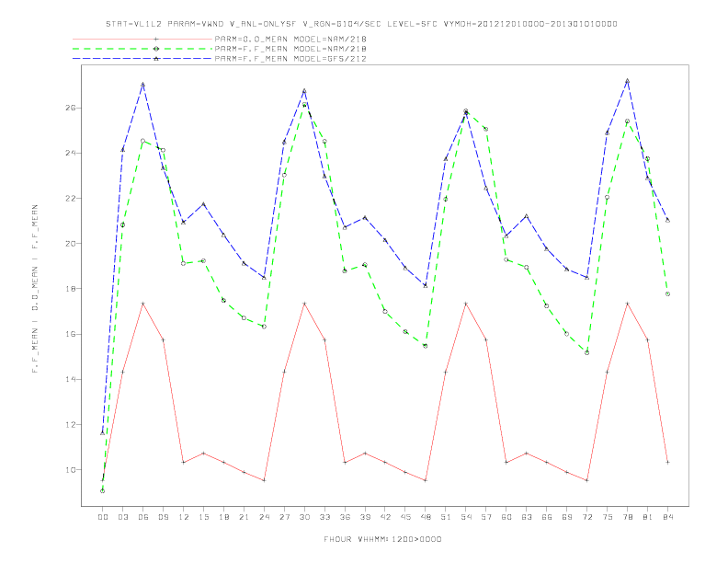Click the red O.O_MEAN plus marker at hour 30
This screenshot has width=728, height=563.
click(304, 304)
